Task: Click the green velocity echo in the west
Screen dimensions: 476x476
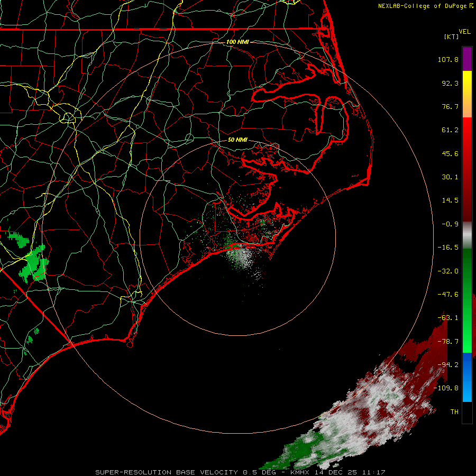Action: (x=34, y=263)
